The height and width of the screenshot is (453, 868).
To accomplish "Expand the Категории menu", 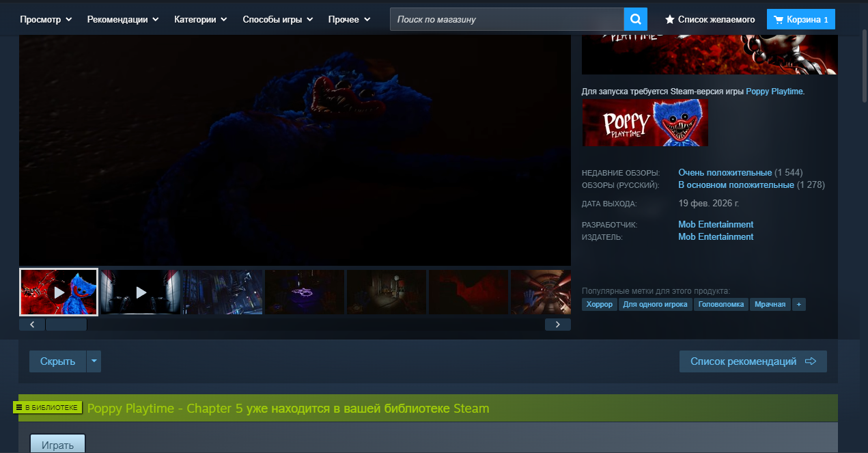I will pyautogui.click(x=200, y=19).
